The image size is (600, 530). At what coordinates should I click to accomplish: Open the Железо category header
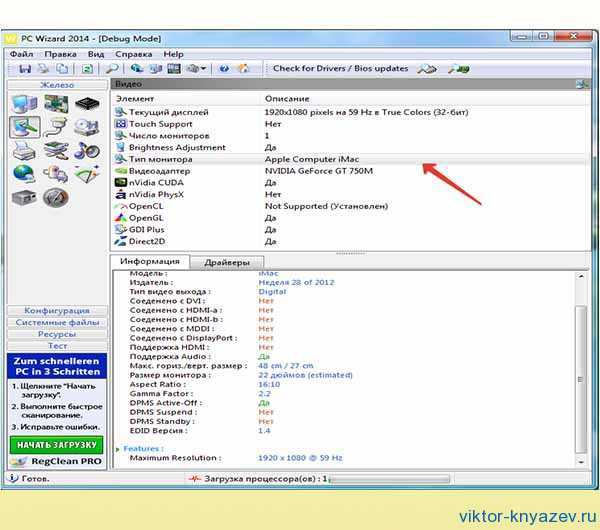57,85
